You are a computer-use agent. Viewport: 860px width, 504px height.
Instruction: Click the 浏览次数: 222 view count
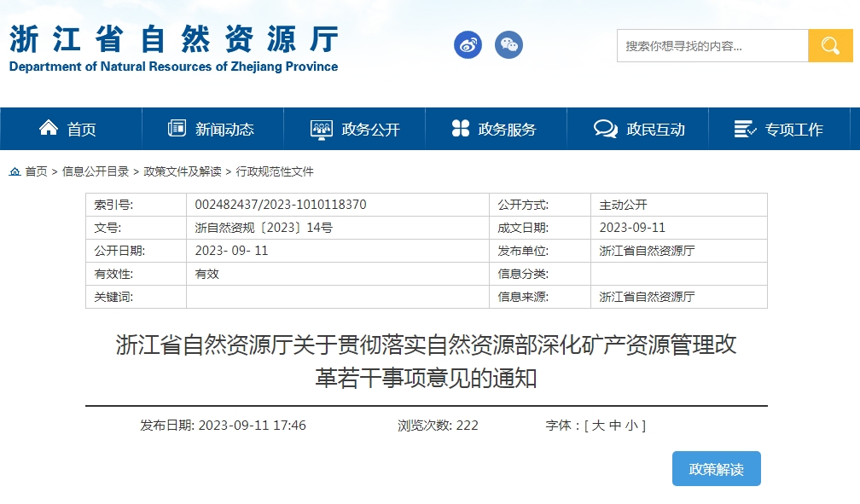pyautogui.click(x=438, y=426)
